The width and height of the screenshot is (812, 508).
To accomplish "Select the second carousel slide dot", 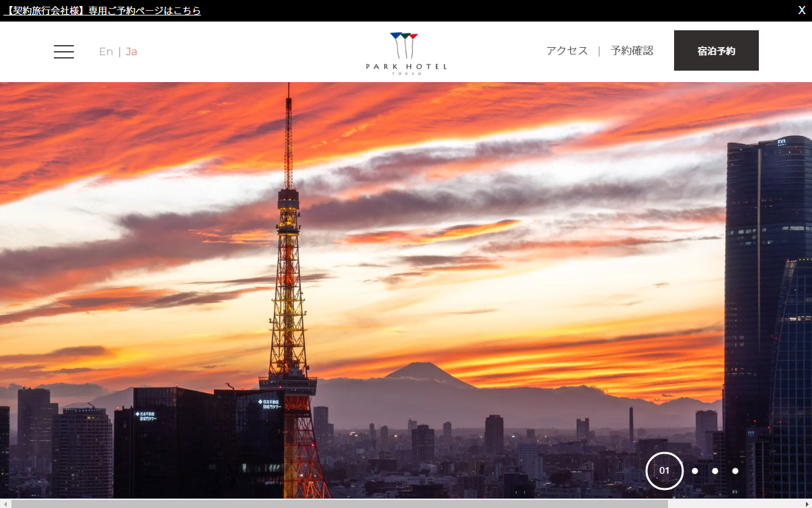I will 694,471.
